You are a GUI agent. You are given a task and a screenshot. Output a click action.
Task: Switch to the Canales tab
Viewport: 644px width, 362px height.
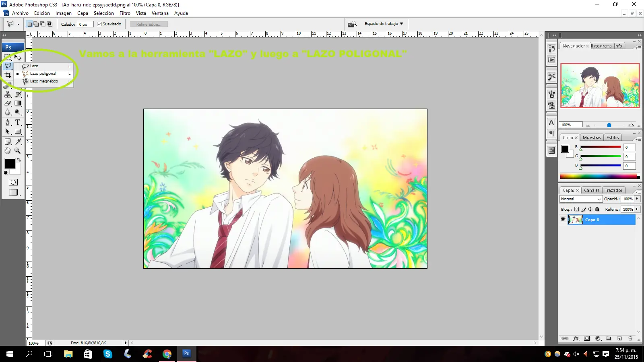point(592,190)
